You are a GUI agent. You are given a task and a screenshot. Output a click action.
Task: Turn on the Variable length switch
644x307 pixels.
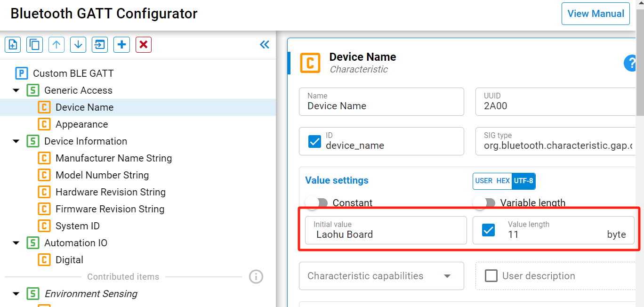tap(484, 203)
